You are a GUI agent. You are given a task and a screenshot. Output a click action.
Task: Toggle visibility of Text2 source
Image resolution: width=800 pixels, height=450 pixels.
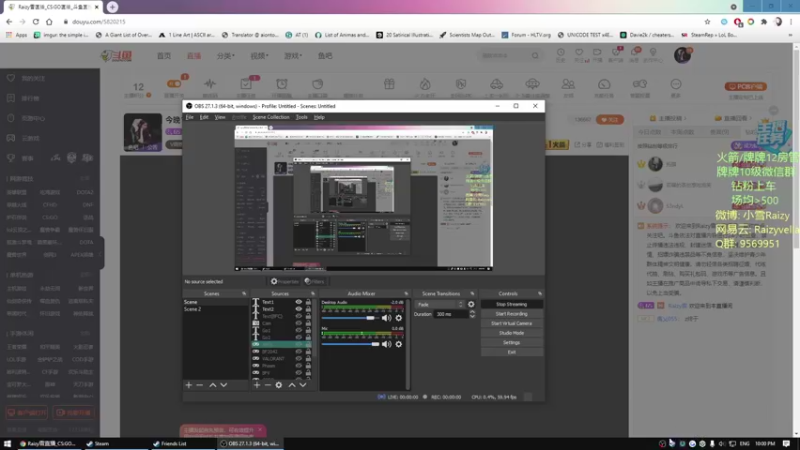(298, 309)
